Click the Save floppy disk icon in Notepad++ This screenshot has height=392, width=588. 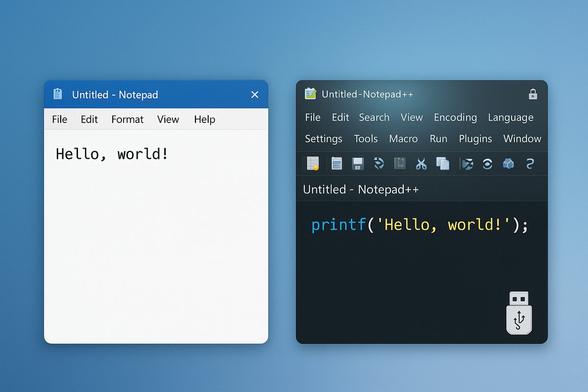pos(358,163)
